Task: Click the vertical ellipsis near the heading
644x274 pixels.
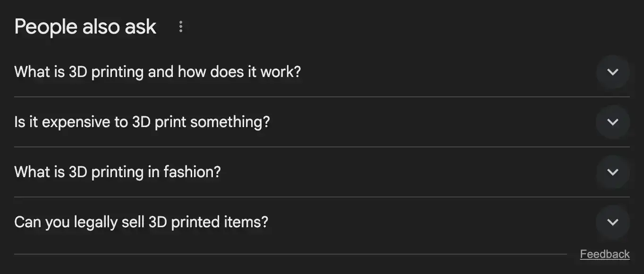Action: tap(181, 27)
